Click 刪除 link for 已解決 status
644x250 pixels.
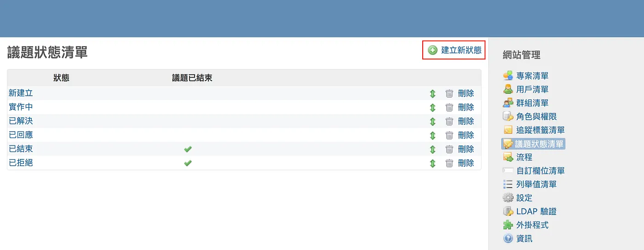click(x=466, y=122)
